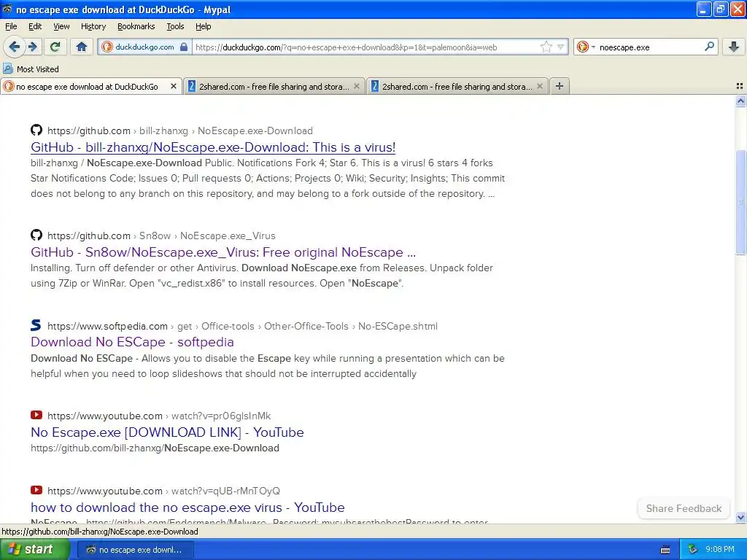
Task: Open the View menu
Action: [x=61, y=26]
